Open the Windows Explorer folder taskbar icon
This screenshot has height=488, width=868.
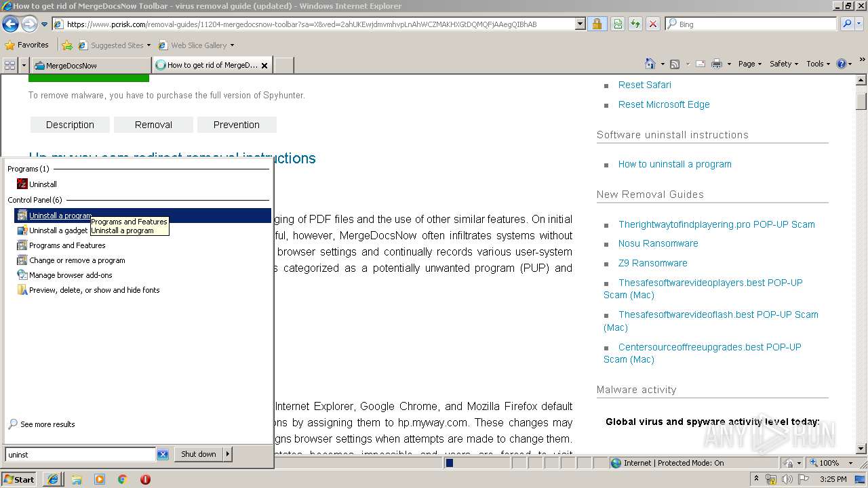[77, 479]
